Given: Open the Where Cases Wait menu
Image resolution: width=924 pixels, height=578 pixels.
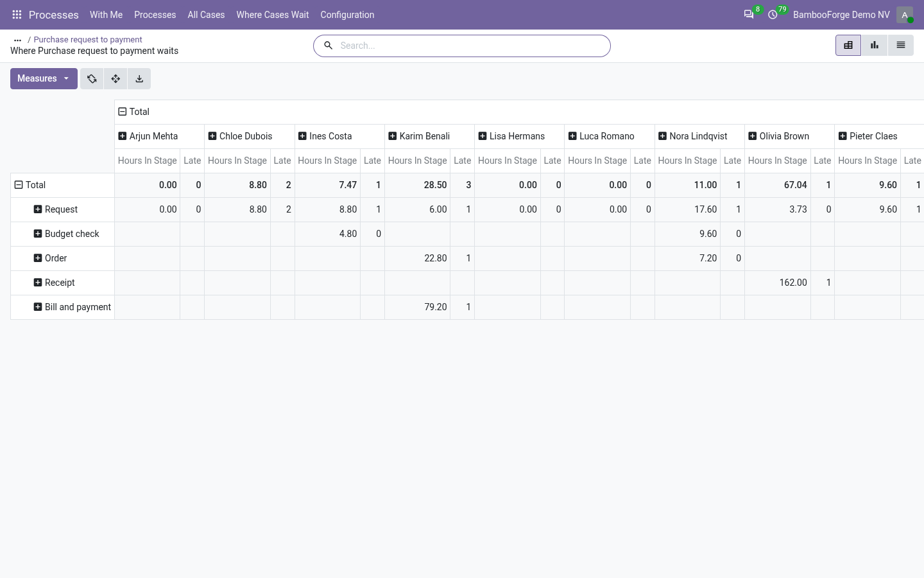Looking at the screenshot, I should coord(273,15).
